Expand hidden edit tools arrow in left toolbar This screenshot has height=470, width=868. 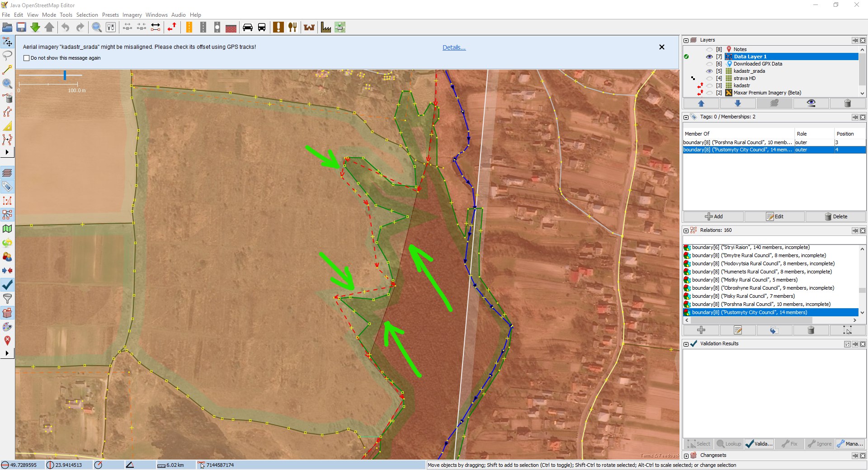[7, 152]
